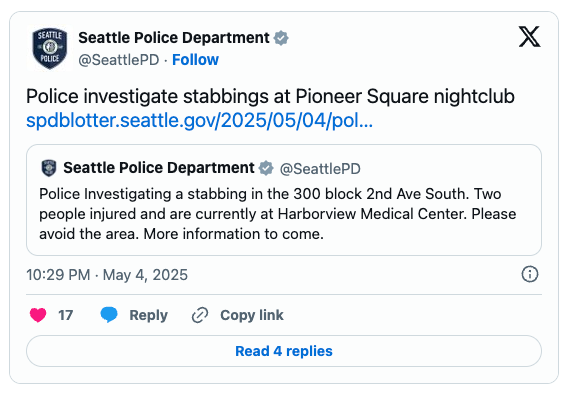Click the blue reply speech bubble icon
The width and height of the screenshot is (566, 394).
click(109, 315)
